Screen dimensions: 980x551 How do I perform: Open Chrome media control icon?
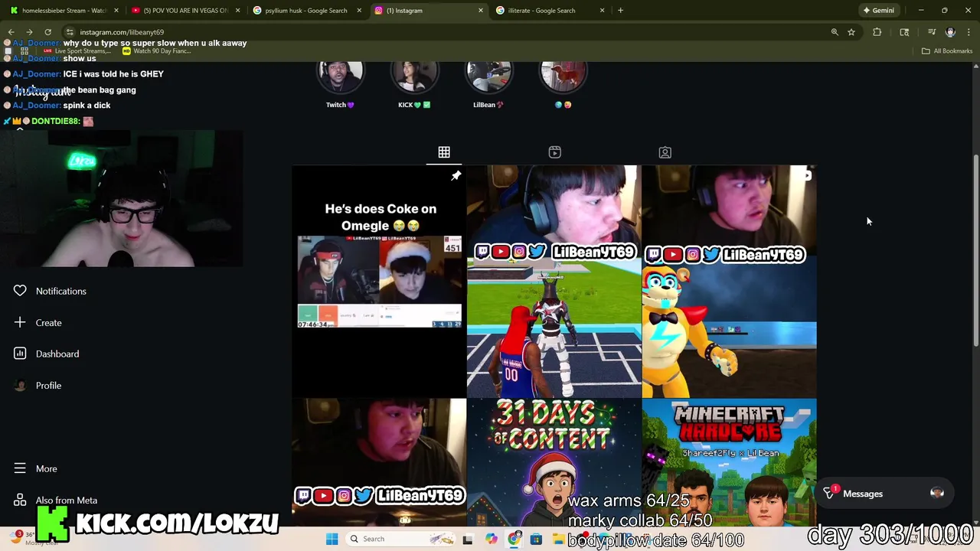click(932, 32)
